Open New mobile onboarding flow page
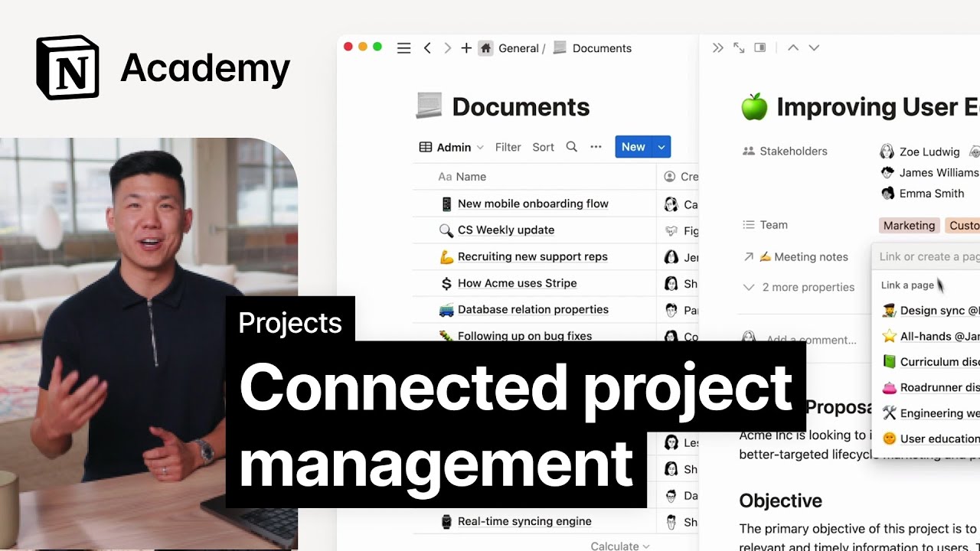Image resolution: width=980 pixels, height=551 pixels. coord(533,204)
